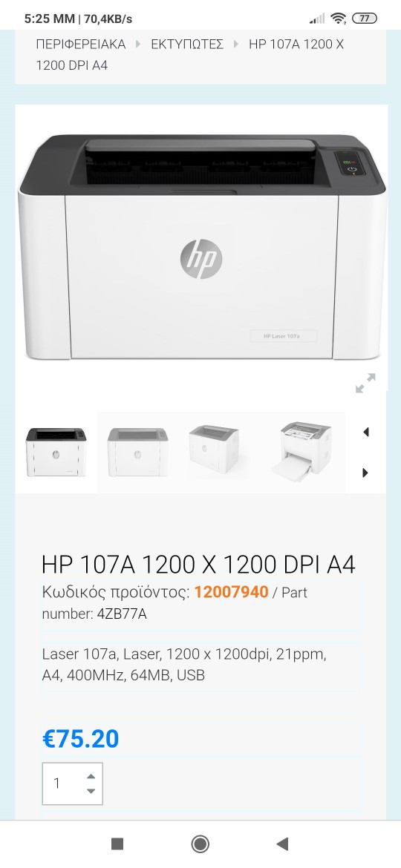Open ΕΚΤΥΠΩΤΕΣ breadcrumb link

pos(187,45)
